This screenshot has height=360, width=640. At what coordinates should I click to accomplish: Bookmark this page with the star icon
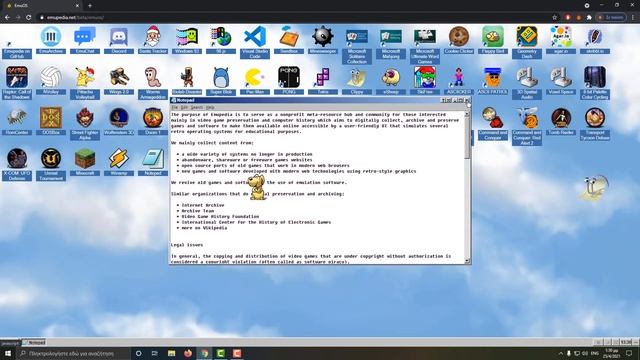554,18
